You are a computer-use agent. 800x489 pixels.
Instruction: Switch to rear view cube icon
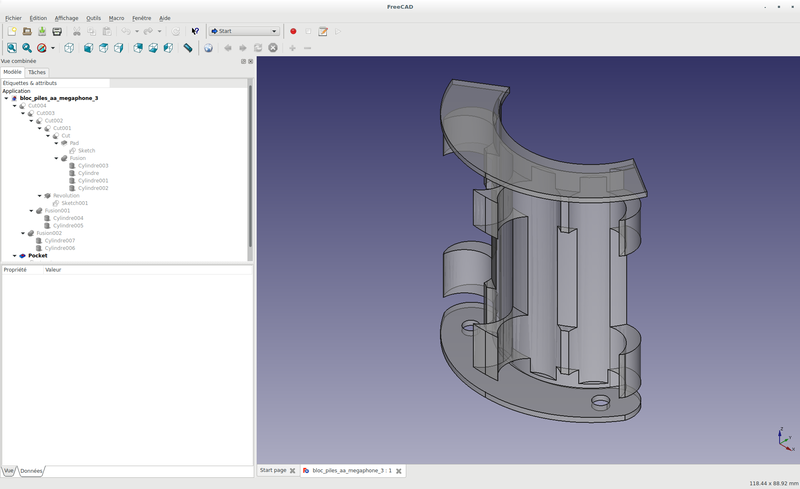coord(138,48)
